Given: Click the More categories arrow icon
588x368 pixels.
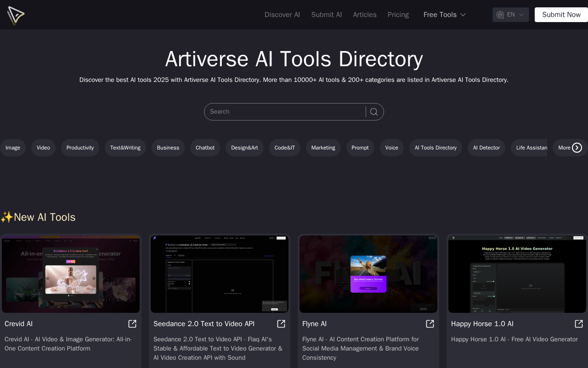Looking at the screenshot, I should tap(577, 148).
